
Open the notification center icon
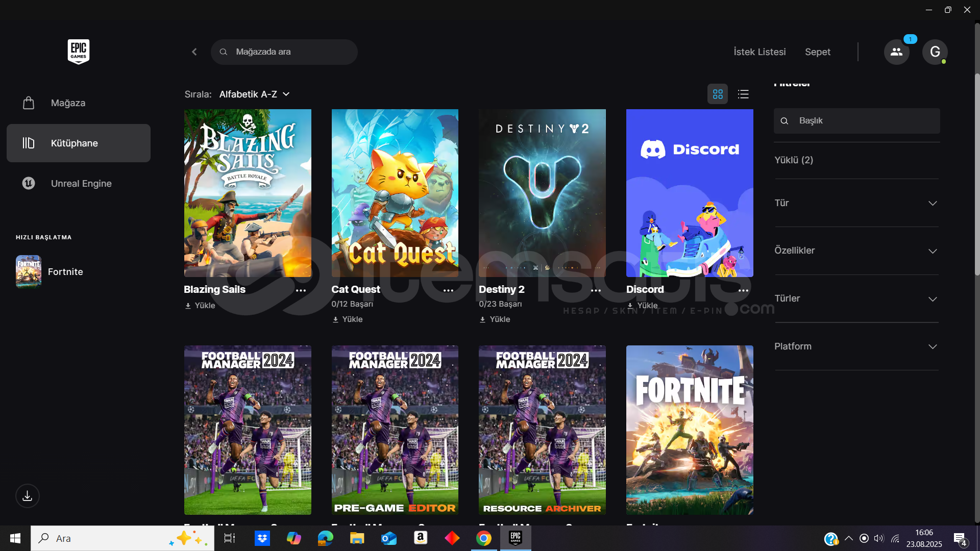[x=960, y=539]
